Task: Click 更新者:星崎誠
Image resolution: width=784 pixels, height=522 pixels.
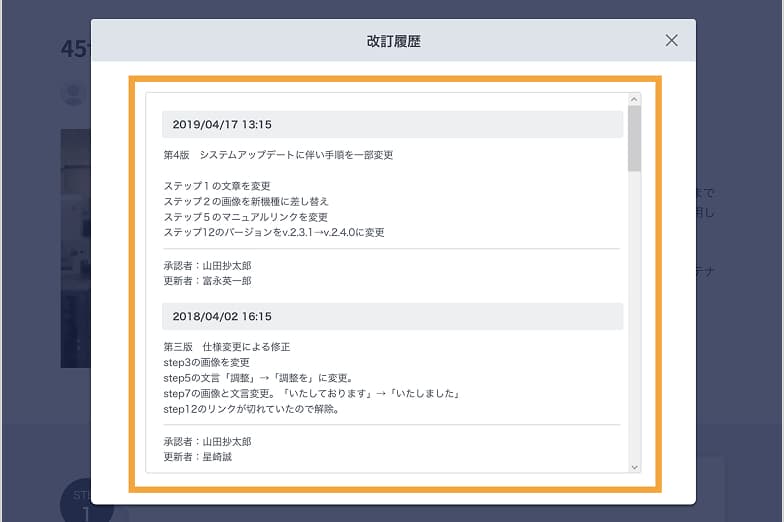Action: (x=198, y=456)
